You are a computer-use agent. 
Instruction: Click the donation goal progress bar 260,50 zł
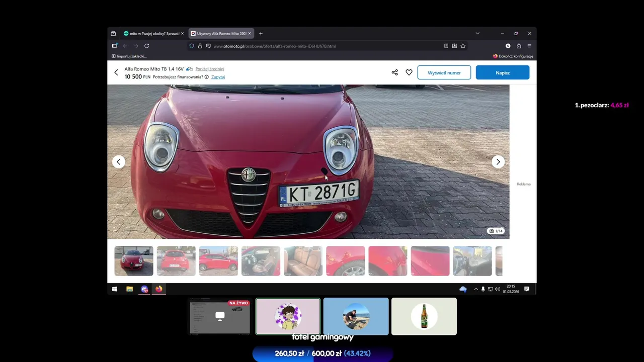(x=323, y=353)
